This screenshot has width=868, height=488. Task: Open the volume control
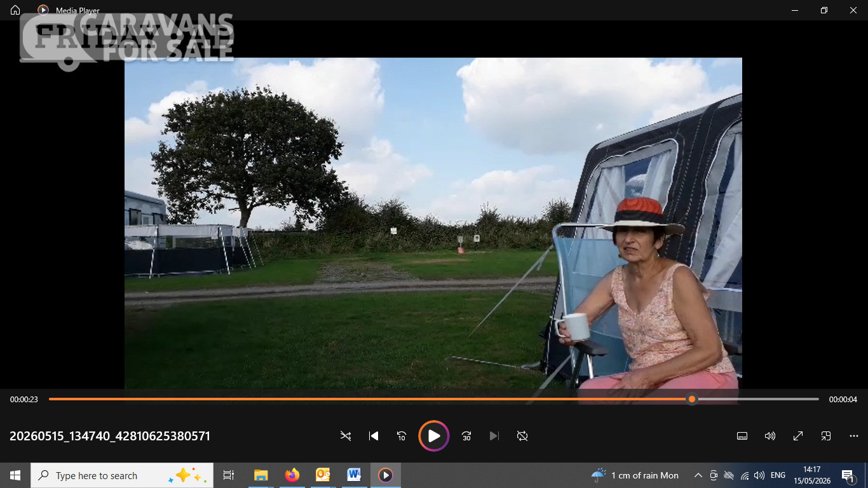pos(770,436)
